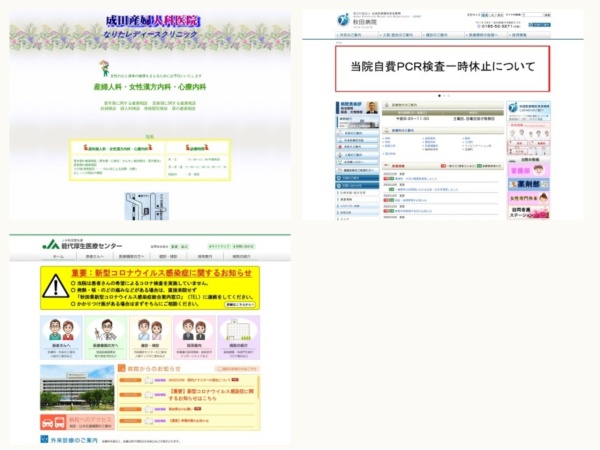This screenshot has width=600, height=450.
Task: Click the yellow warning triangle icon
Action: (x=56, y=286)
